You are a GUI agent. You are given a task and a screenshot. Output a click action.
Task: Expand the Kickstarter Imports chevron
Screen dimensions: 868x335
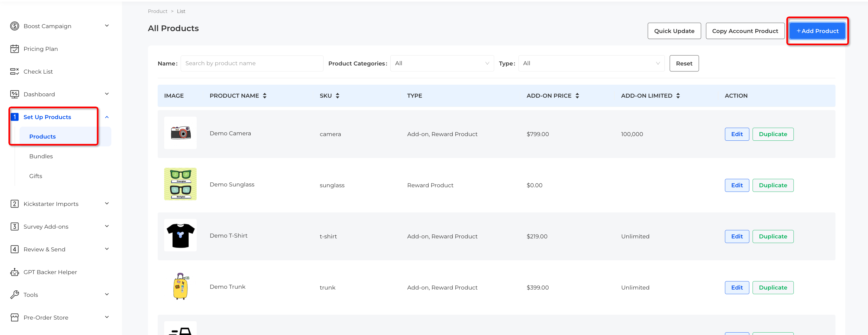107,203
